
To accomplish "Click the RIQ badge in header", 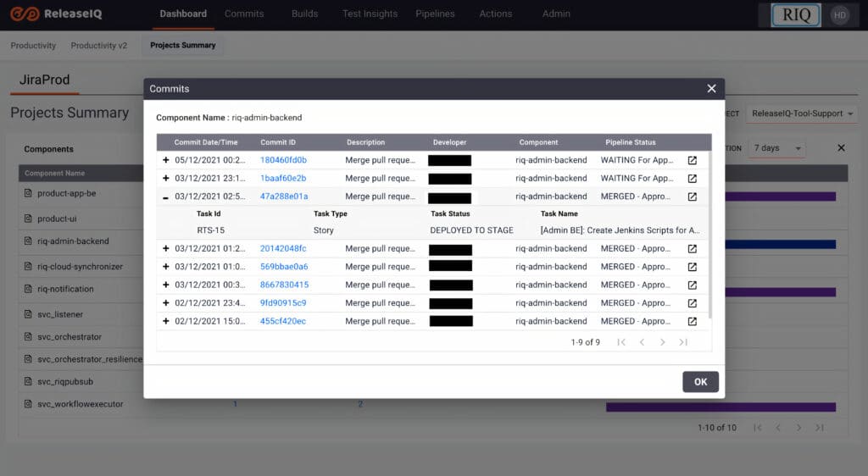I will click(x=796, y=15).
